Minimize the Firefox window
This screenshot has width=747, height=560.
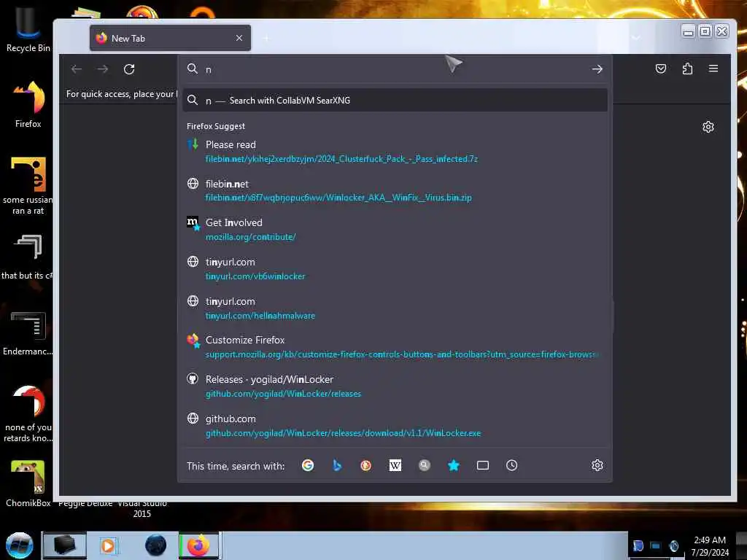coord(688,31)
